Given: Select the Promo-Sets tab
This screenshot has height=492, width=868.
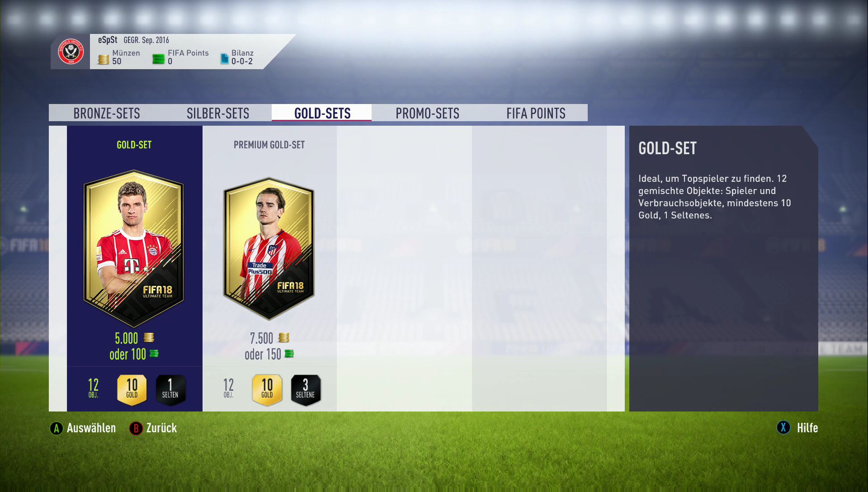Looking at the screenshot, I should pyautogui.click(x=428, y=113).
